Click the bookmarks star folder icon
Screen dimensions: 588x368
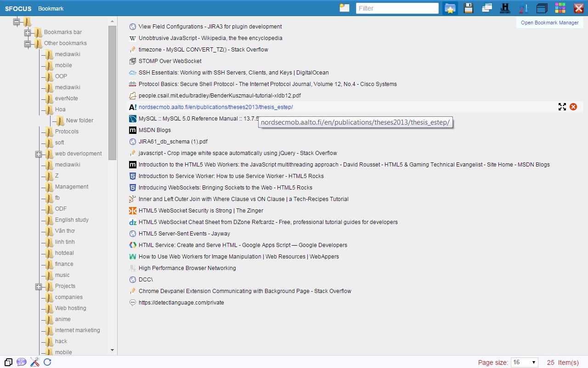[450, 8]
